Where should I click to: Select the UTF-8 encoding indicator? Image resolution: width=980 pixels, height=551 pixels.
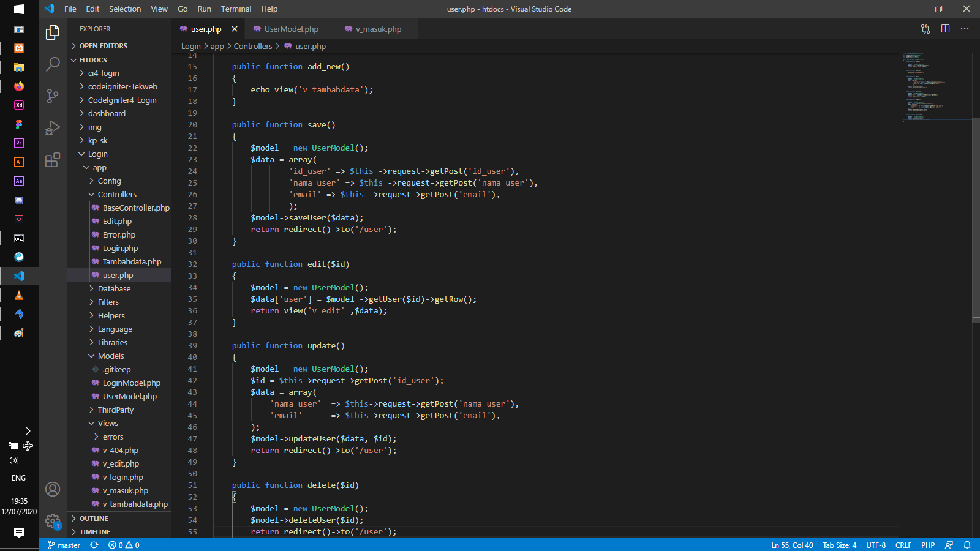click(x=876, y=545)
